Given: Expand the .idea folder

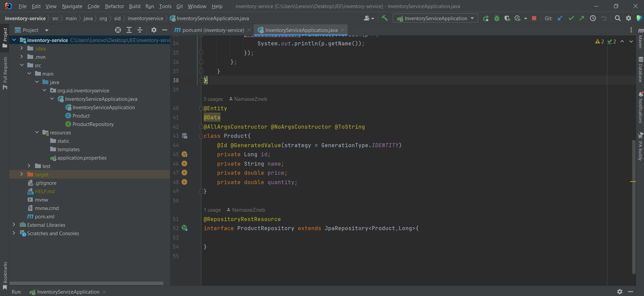Looking at the screenshot, I should pyautogui.click(x=22, y=48).
